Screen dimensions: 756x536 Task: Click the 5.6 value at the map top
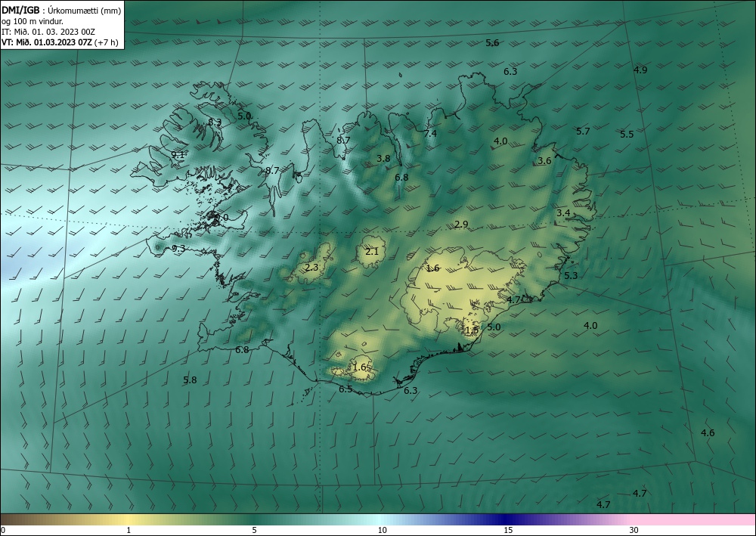point(492,43)
